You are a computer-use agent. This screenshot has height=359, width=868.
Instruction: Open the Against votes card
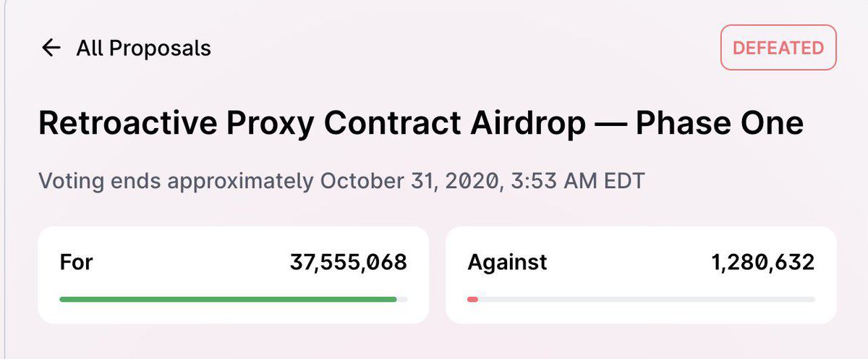pos(641,274)
